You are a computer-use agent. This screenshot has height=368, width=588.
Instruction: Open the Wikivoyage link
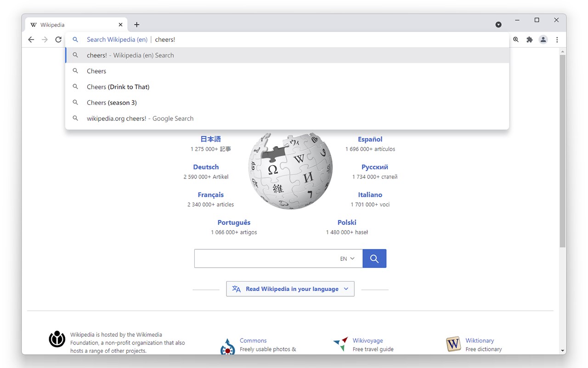coord(368,341)
